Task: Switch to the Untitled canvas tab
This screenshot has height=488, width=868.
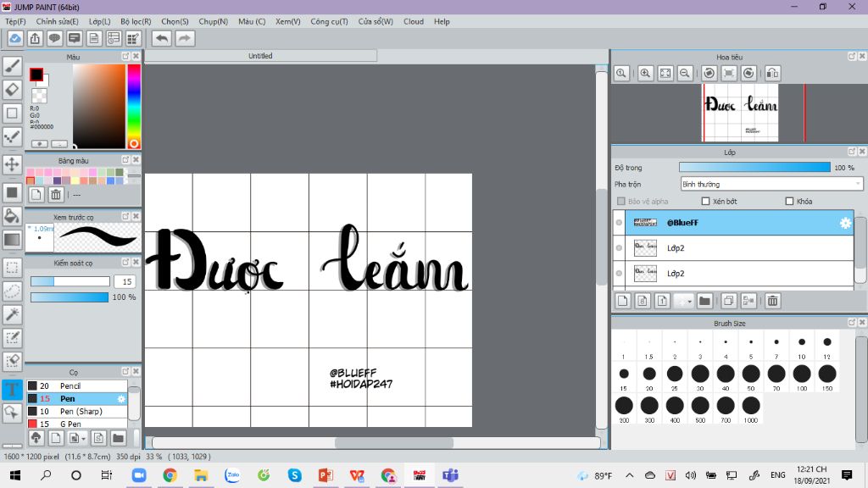Action: 260,56
